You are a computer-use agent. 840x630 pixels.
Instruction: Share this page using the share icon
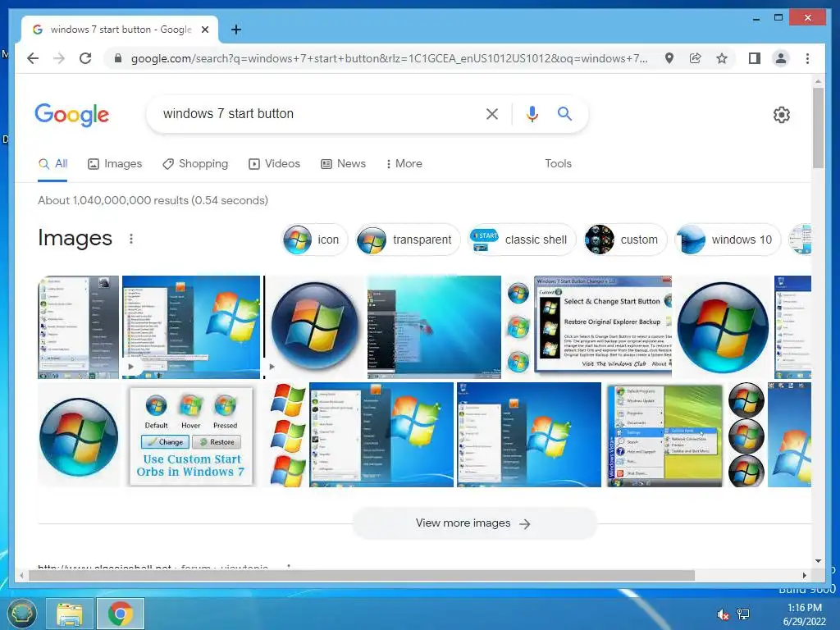[696, 58]
